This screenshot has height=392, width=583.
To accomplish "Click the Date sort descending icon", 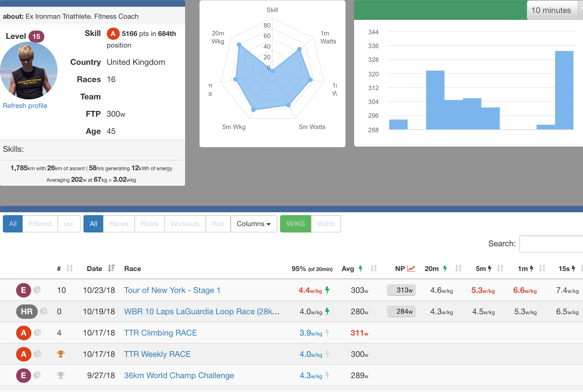I will (x=111, y=268).
